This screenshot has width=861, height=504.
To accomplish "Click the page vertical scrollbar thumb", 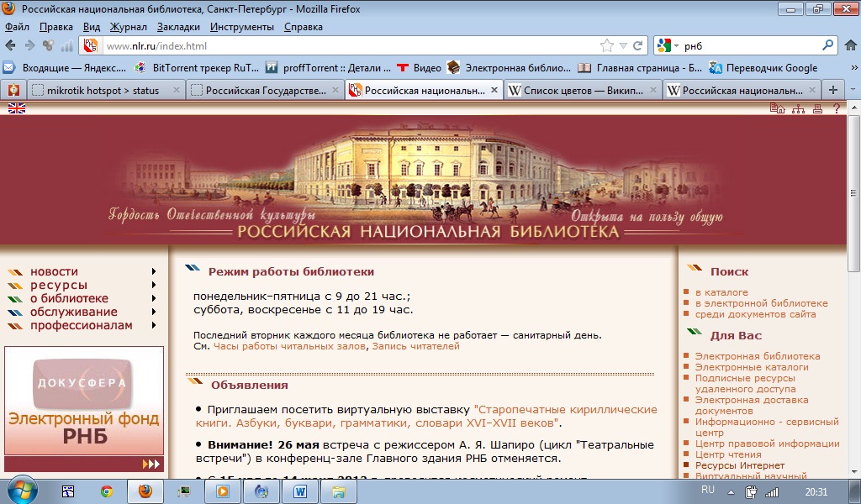I will pyautogui.click(x=853, y=192).
